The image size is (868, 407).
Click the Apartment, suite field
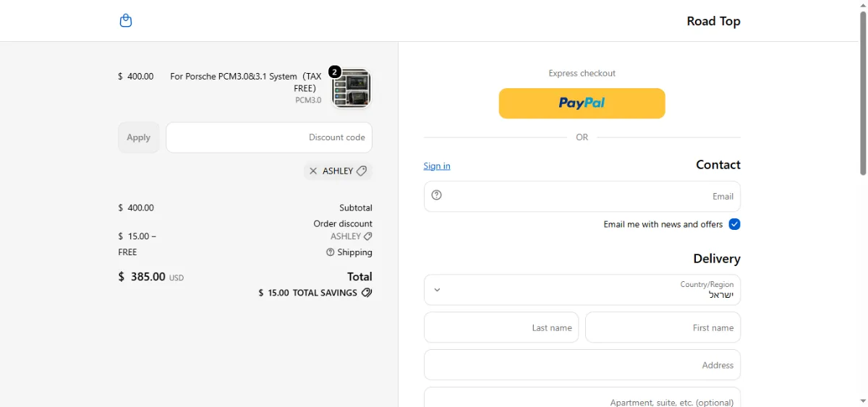click(x=582, y=398)
